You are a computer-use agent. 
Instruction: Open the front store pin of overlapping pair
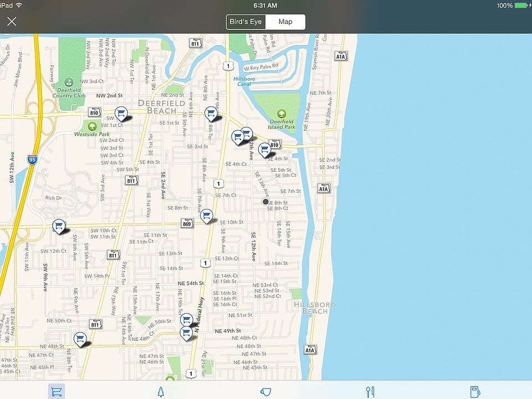pos(238,137)
